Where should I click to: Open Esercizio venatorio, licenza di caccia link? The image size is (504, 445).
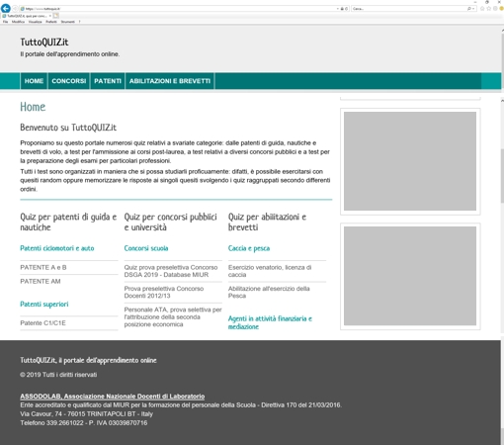click(270, 271)
